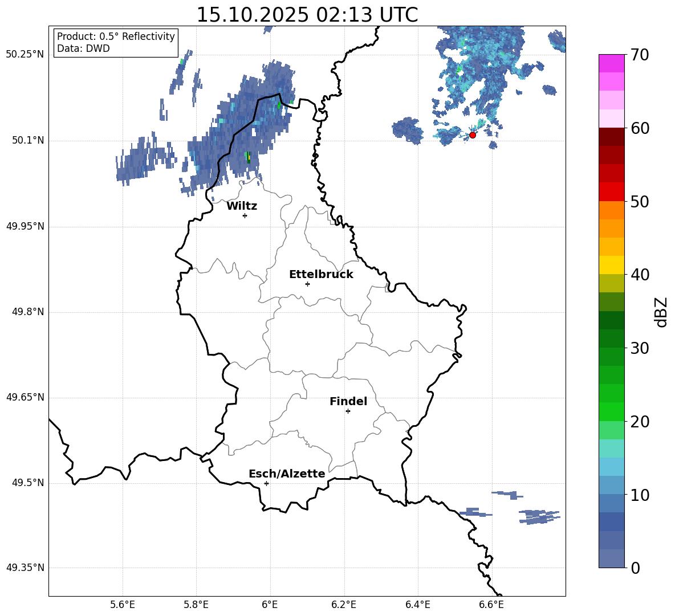Click the 40 tick label on colorbar
675x616 pixels.
coord(640,275)
